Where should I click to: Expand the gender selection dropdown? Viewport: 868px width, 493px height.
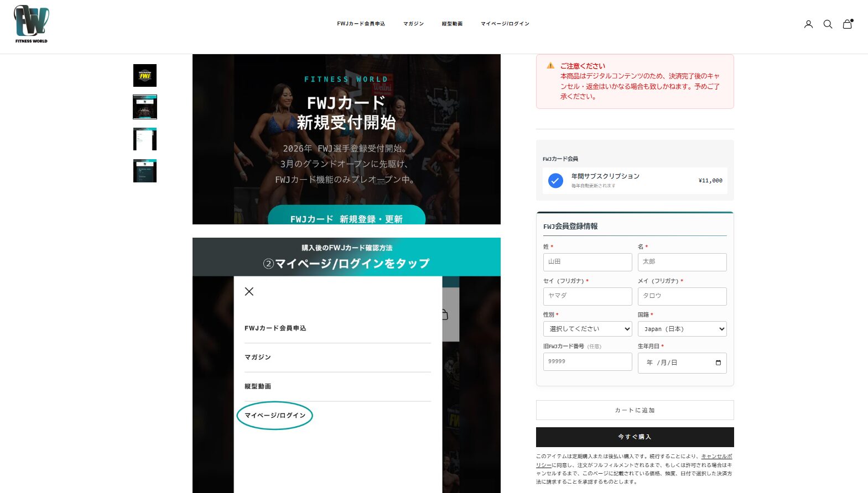pyautogui.click(x=587, y=329)
